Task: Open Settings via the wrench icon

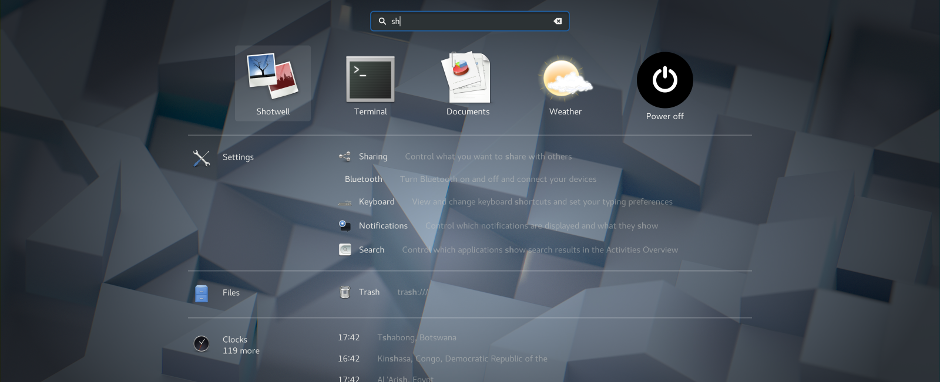Action: [x=201, y=158]
